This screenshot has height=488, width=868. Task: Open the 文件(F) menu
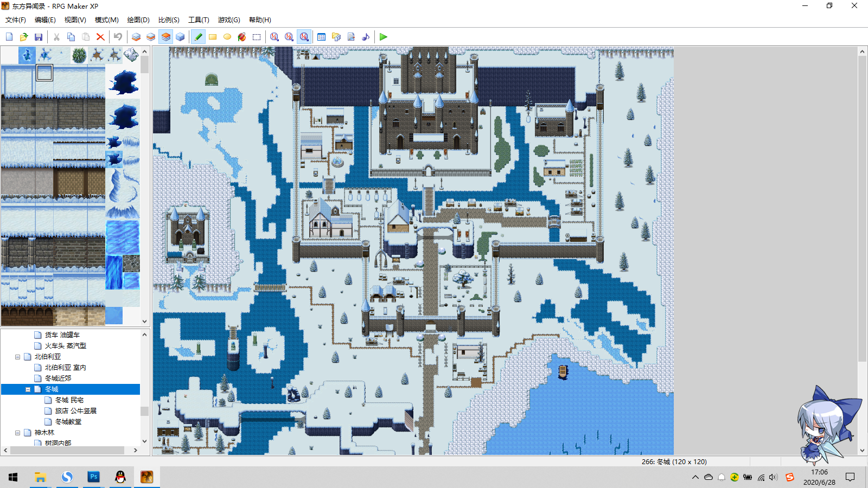point(16,20)
